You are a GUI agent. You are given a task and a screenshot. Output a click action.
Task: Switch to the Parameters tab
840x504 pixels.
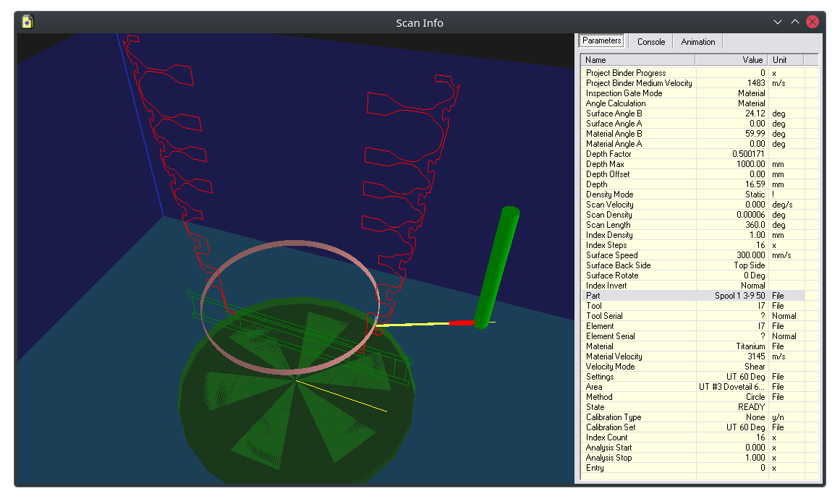[602, 40]
